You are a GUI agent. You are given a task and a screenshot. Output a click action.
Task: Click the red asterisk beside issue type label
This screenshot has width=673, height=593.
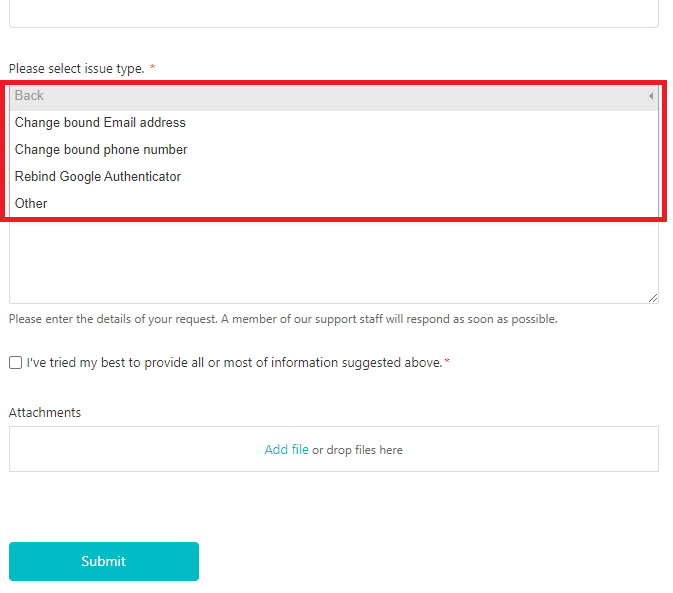(153, 69)
